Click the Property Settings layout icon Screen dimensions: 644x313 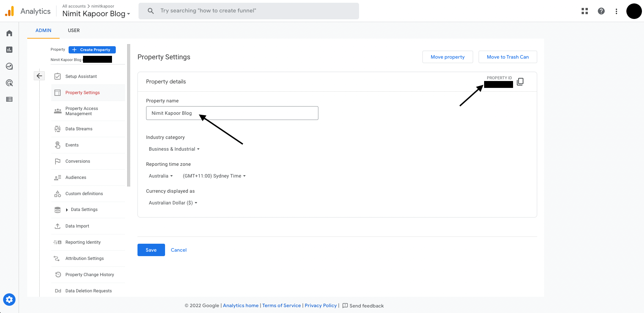[x=58, y=93]
